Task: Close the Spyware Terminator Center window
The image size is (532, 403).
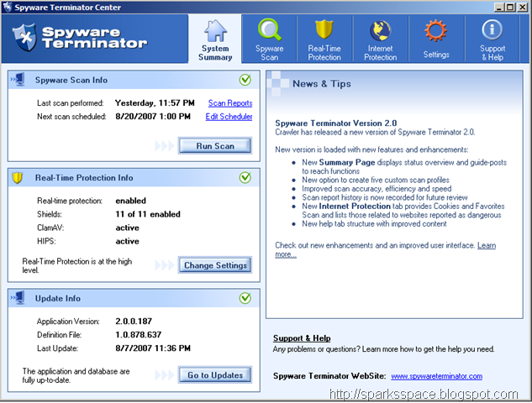Action: point(522,7)
